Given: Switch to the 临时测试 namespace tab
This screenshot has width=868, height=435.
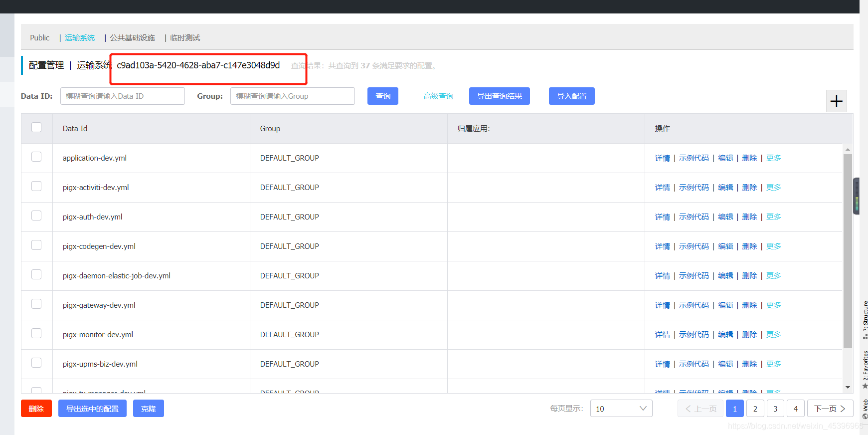Looking at the screenshot, I should coord(185,38).
